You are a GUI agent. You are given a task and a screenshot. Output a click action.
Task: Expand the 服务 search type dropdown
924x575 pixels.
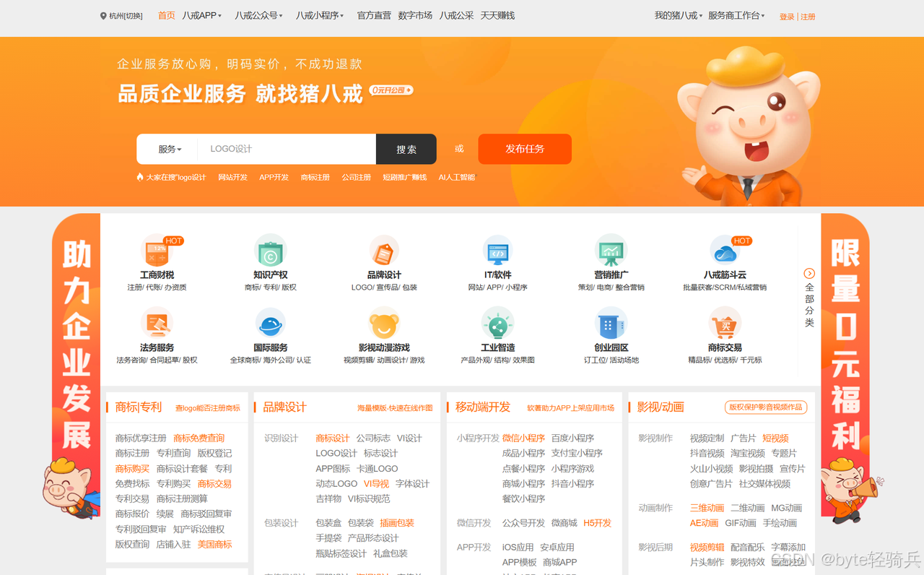pyautogui.click(x=170, y=149)
